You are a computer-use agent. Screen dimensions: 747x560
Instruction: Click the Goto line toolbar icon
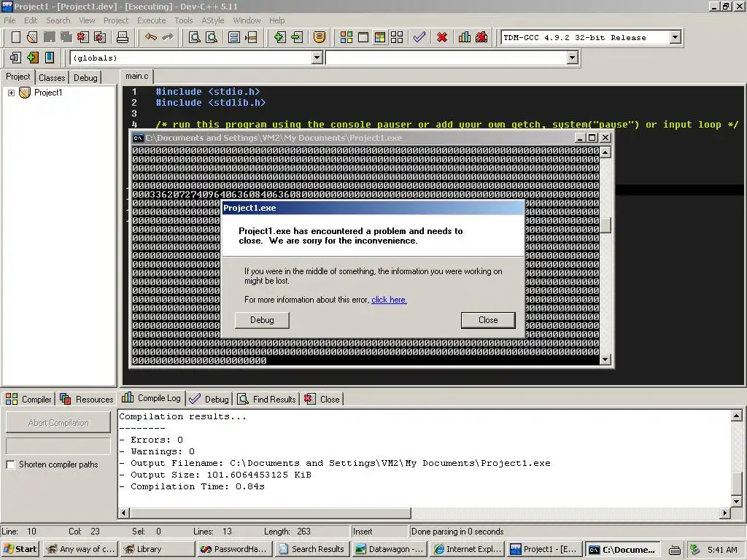[x=251, y=37]
